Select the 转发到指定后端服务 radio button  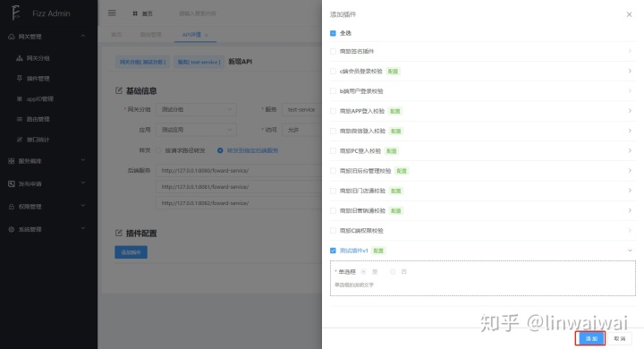[x=220, y=150]
